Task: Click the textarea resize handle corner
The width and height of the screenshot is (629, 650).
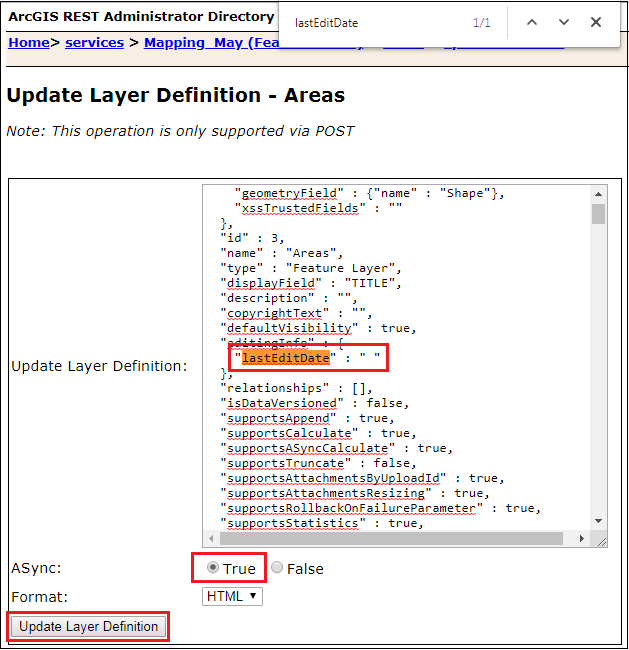Action: pos(602,541)
